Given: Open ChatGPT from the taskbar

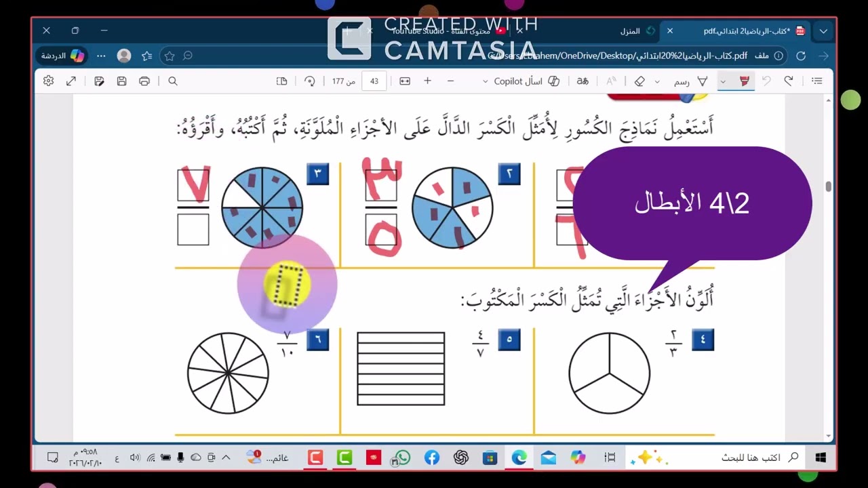Looking at the screenshot, I should click(461, 458).
